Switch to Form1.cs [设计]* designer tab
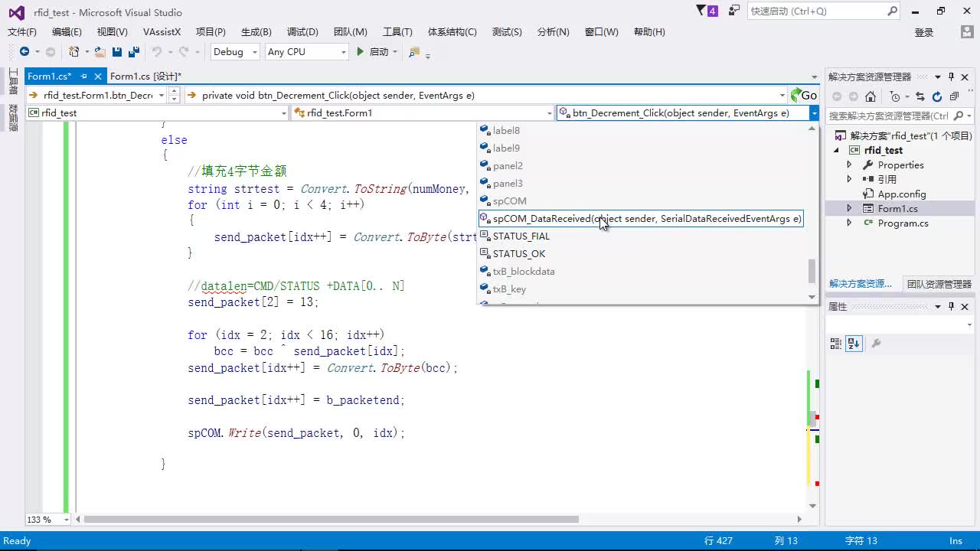This screenshot has width=980, height=551. click(145, 76)
